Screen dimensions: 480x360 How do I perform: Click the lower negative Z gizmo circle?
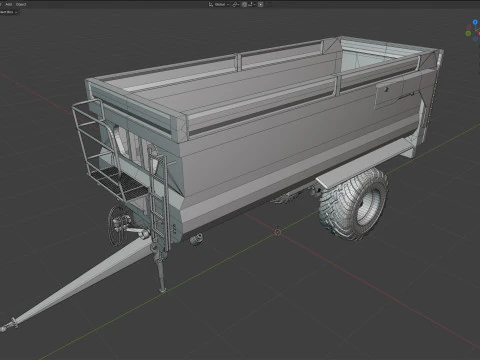(475, 39)
